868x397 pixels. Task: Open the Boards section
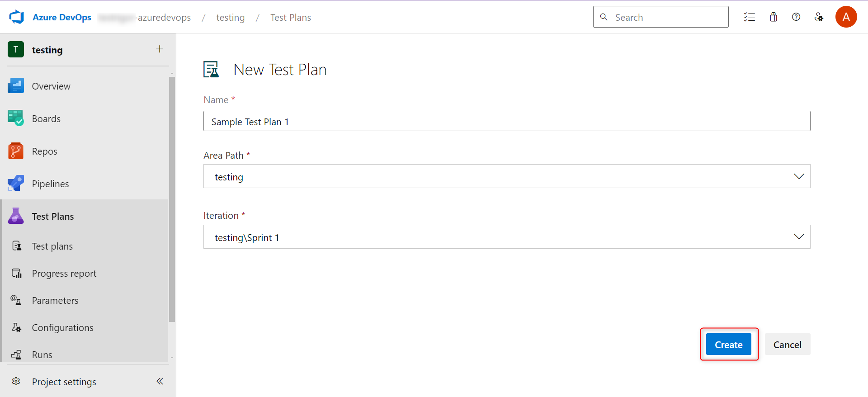tap(46, 119)
